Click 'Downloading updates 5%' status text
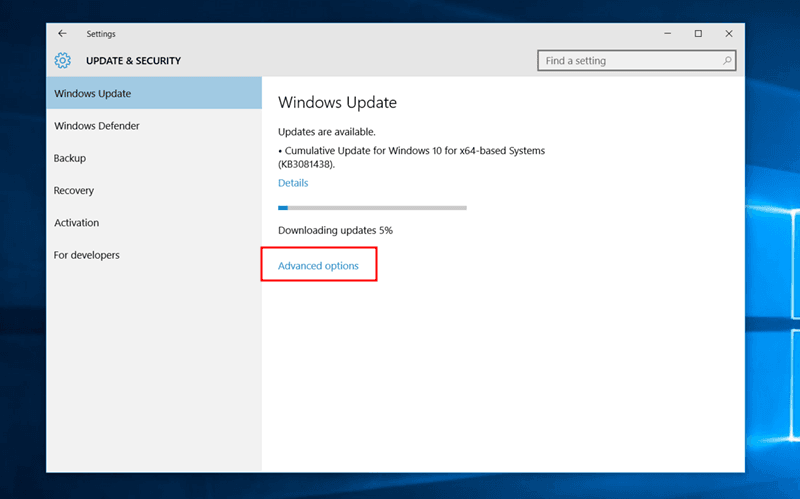This screenshot has width=800, height=499. click(x=335, y=230)
